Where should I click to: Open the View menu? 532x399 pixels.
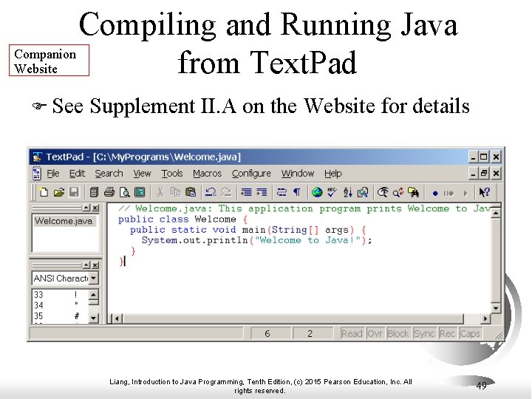142,174
